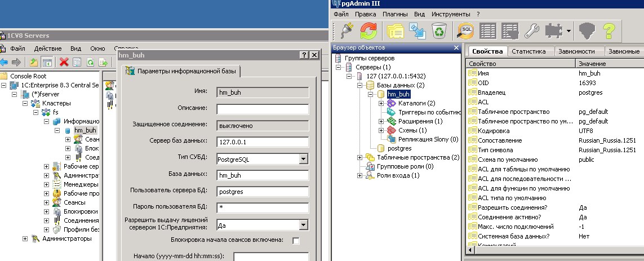Click the Каталоги (2) node icon

coord(392,103)
